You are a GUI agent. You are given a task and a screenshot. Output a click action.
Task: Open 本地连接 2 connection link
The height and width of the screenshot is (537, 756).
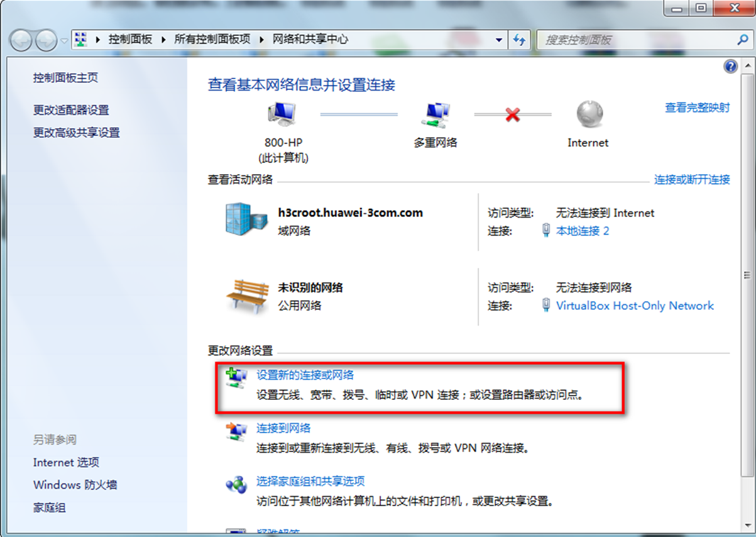(x=583, y=231)
